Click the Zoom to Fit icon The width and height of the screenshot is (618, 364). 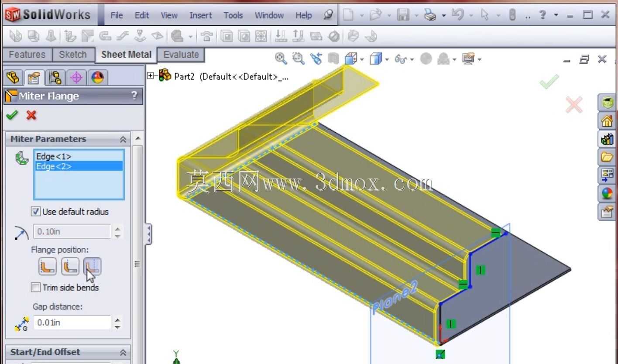pyautogui.click(x=281, y=58)
